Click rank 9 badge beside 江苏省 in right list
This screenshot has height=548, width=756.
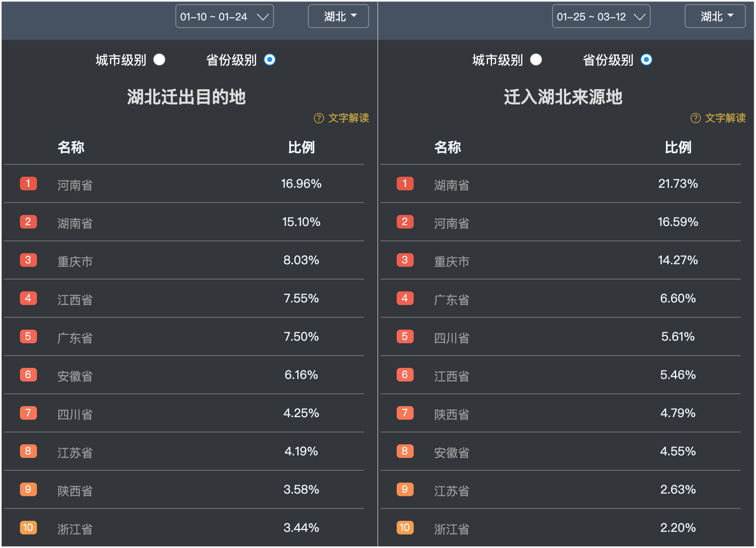click(x=405, y=489)
